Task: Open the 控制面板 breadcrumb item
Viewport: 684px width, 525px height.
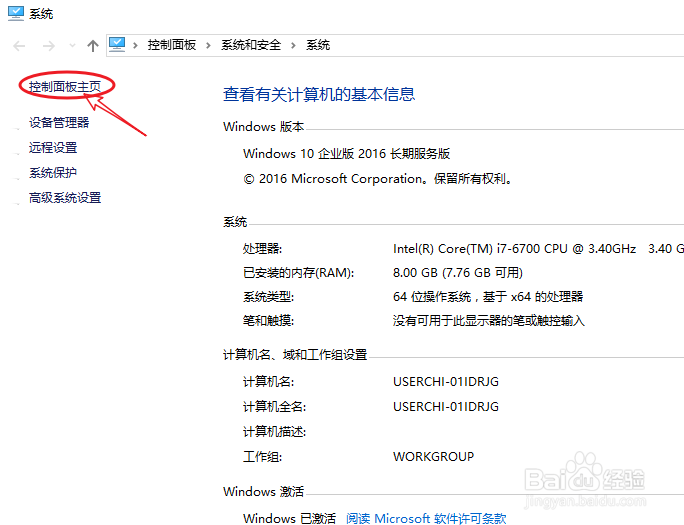Action: click(171, 45)
